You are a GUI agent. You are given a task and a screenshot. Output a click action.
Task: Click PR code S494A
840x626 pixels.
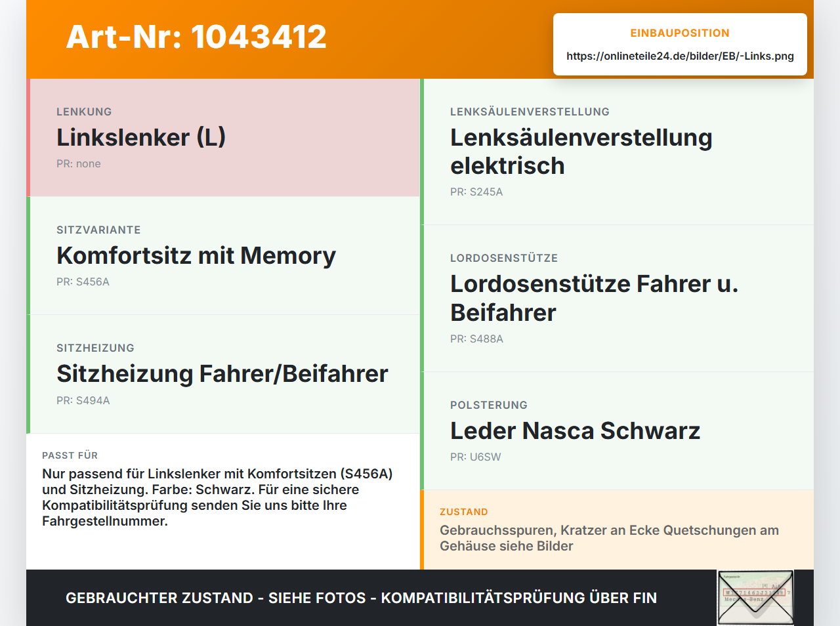[x=83, y=400]
